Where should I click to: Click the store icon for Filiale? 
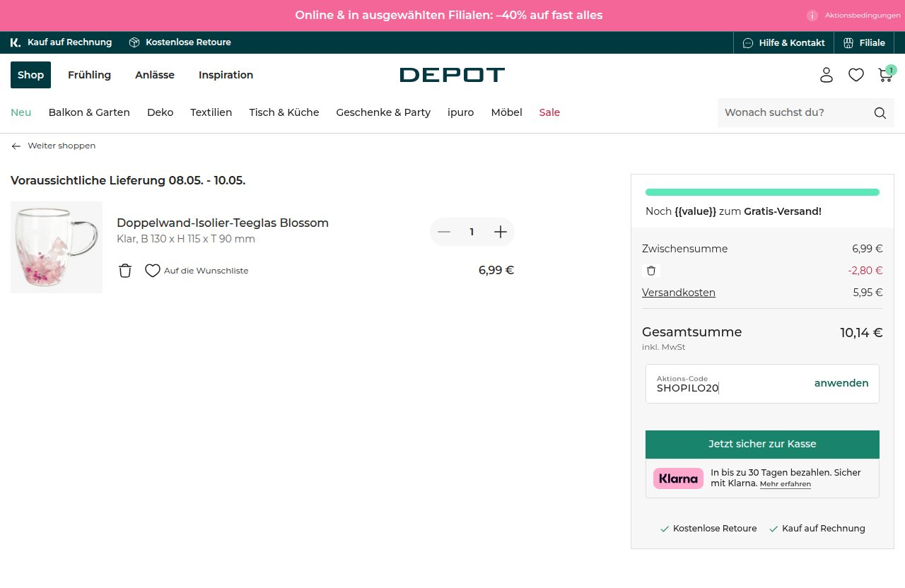tap(848, 43)
